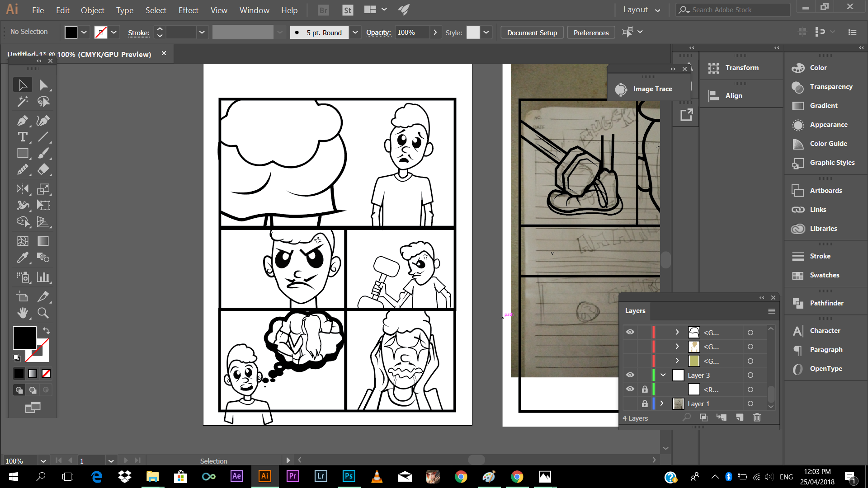Show hidden second group sublayer
Viewport: 868px width, 488px height.
[x=630, y=347]
